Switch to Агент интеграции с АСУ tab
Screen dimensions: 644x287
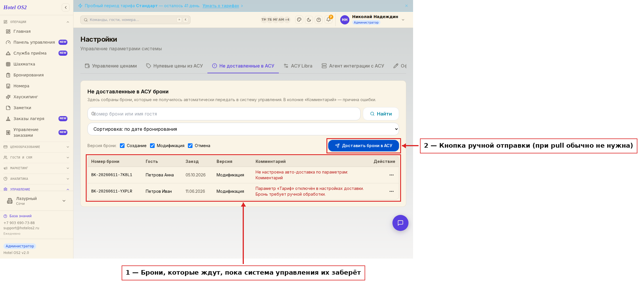coord(353,66)
